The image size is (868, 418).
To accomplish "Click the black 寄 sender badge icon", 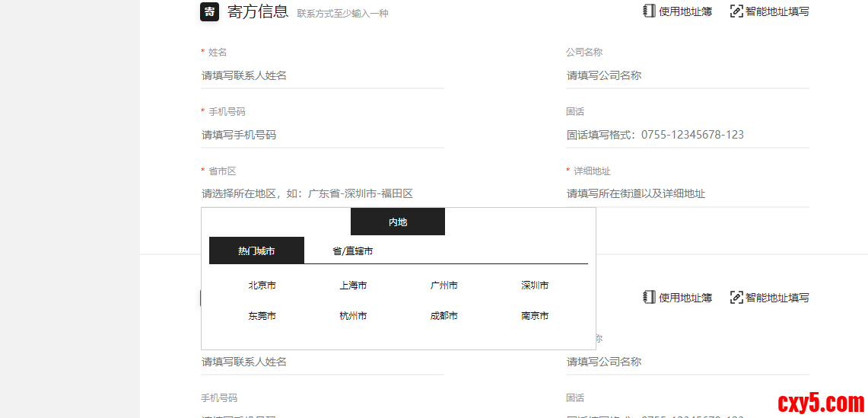I will [209, 11].
